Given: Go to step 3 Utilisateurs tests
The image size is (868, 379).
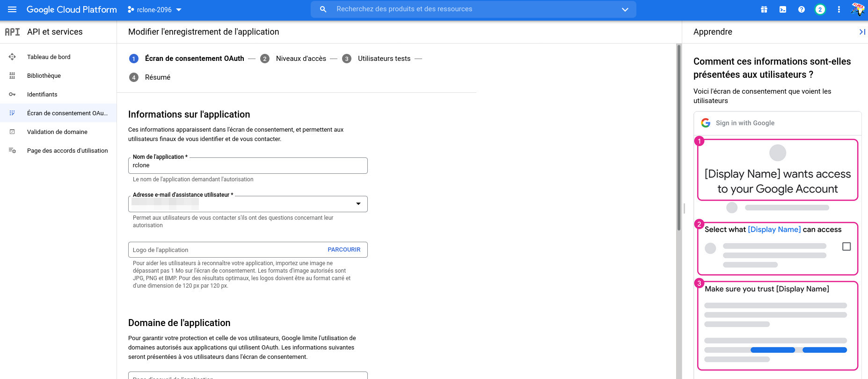Looking at the screenshot, I should [376, 59].
